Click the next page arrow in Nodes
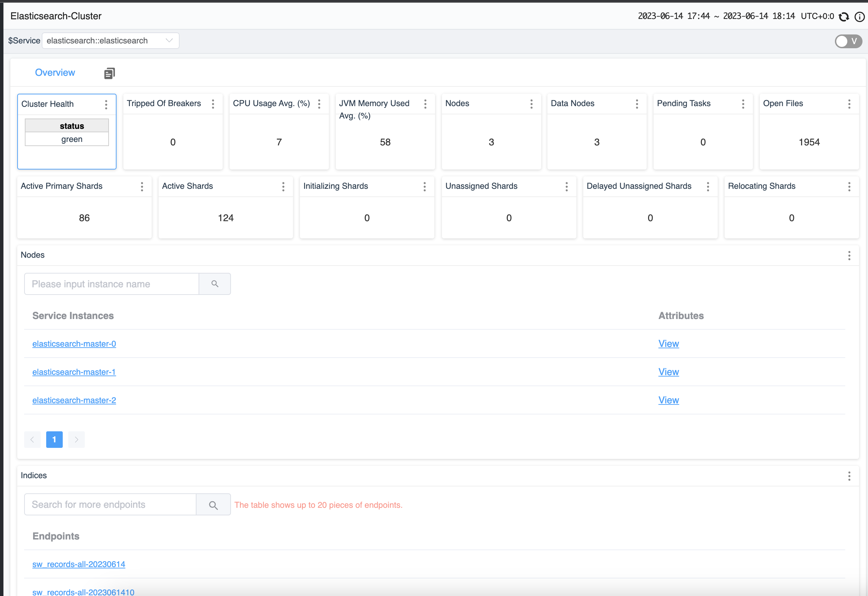Image resolution: width=868 pixels, height=596 pixels. (x=76, y=440)
